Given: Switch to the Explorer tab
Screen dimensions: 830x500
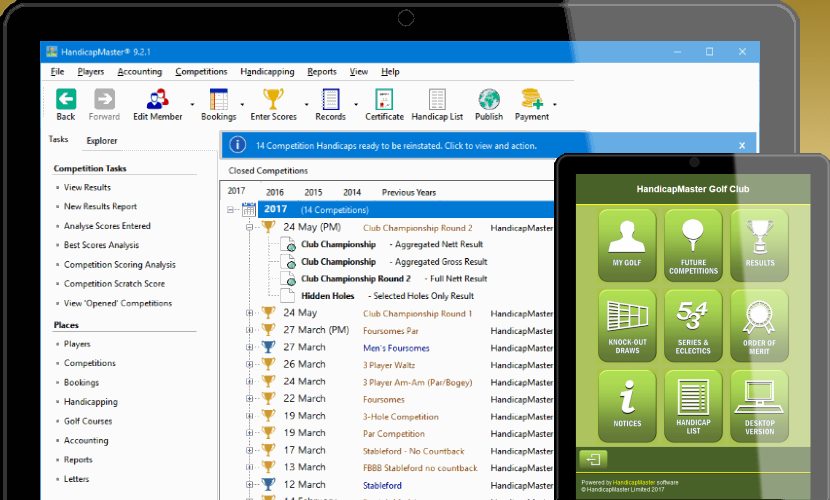Looking at the screenshot, I should click(102, 141).
